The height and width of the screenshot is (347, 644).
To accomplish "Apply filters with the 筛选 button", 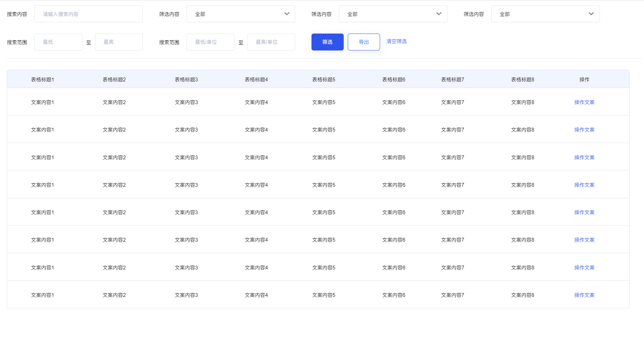I will (x=327, y=42).
